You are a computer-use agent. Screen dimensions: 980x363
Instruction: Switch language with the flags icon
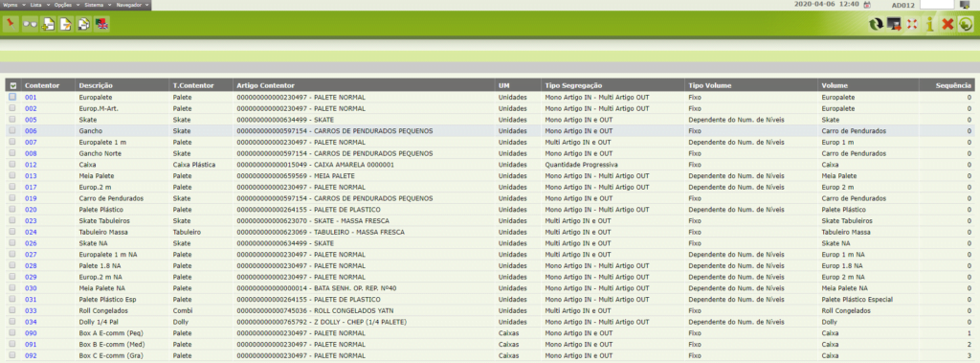101,24
